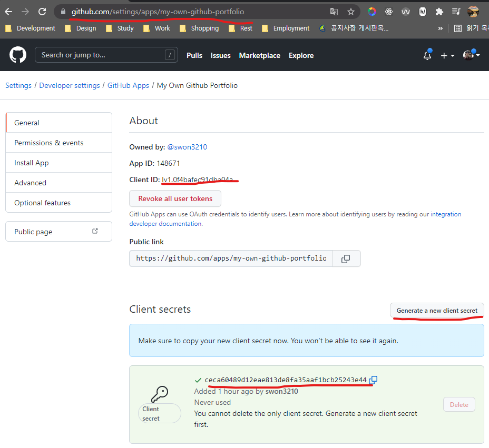Bookmark this page with star icon
Image resolution: width=489 pixels, height=448 pixels.
coord(351,12)
